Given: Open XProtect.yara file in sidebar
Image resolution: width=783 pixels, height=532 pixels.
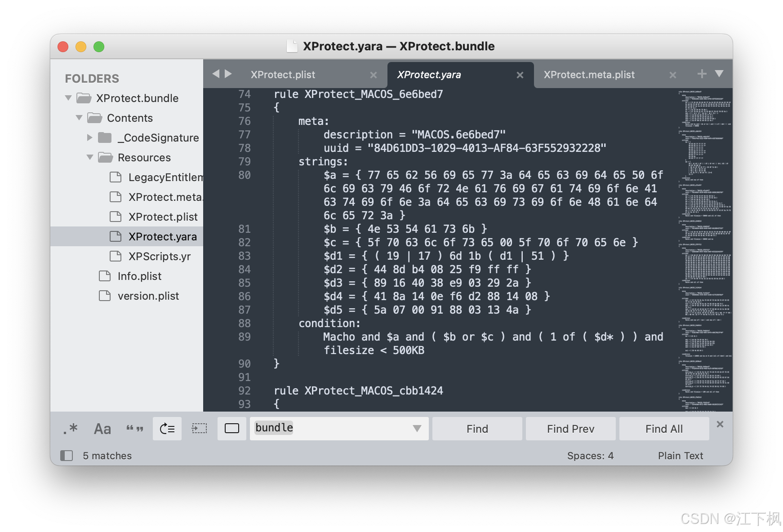Looking at the screenshot, I should click(127, 236).
